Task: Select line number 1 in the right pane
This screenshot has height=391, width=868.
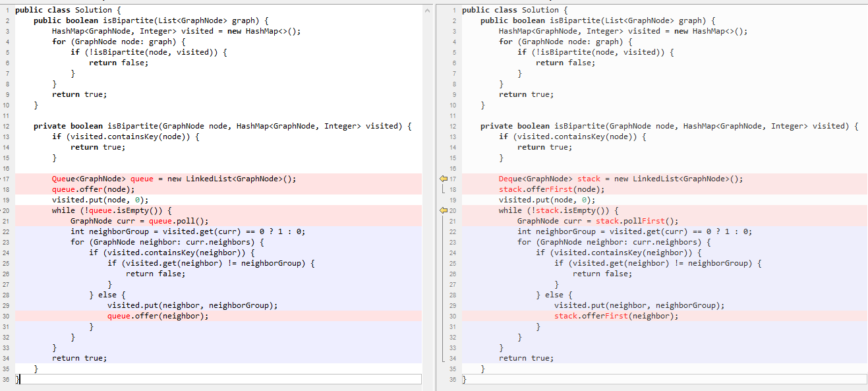Action: (454, 10)
